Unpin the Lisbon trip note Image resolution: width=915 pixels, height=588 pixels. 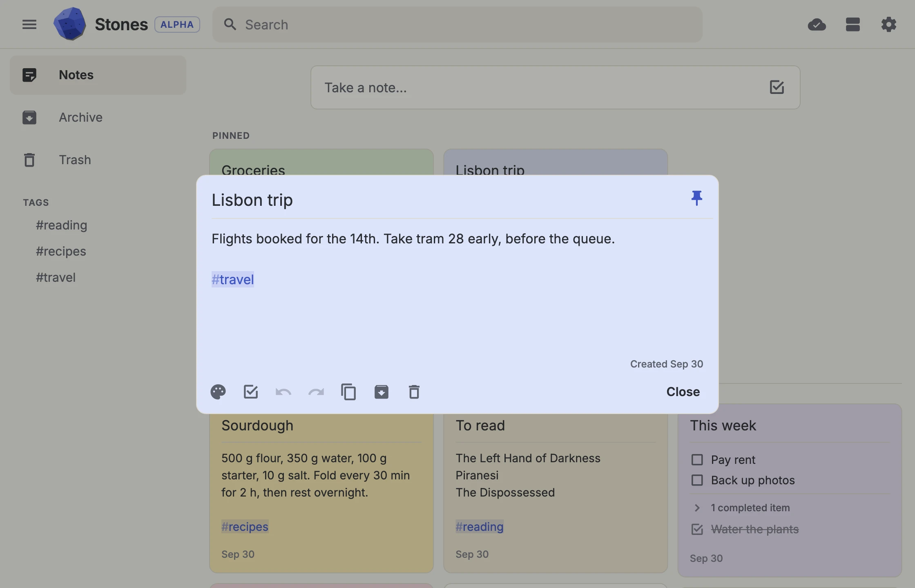point(696,198)
